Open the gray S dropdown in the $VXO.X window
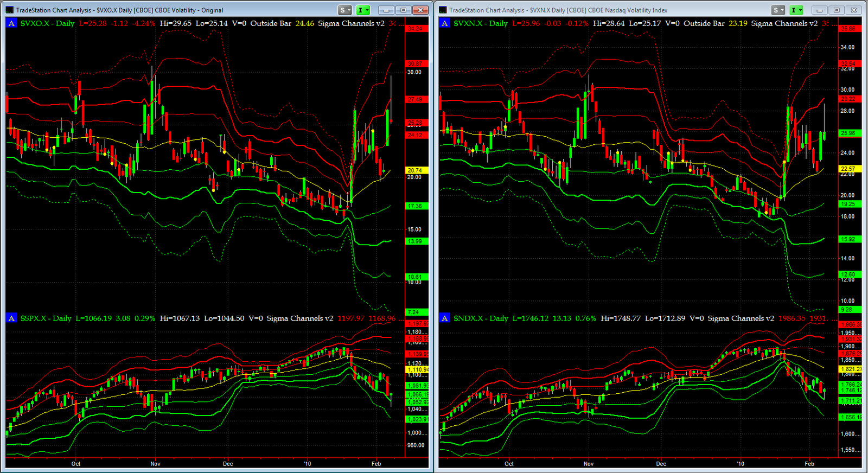The image size is (868, 473). (x=345, y=10)
